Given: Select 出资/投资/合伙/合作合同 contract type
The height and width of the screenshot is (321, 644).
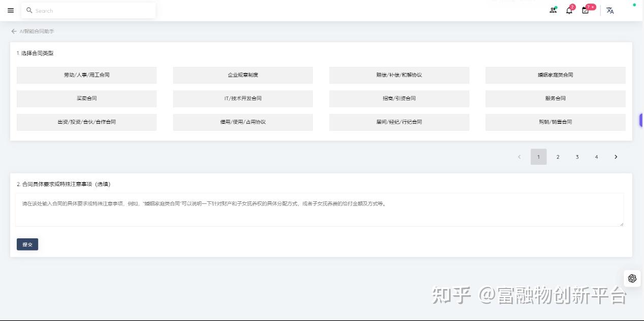Looking at the screenshot, I should coord(86,122).
